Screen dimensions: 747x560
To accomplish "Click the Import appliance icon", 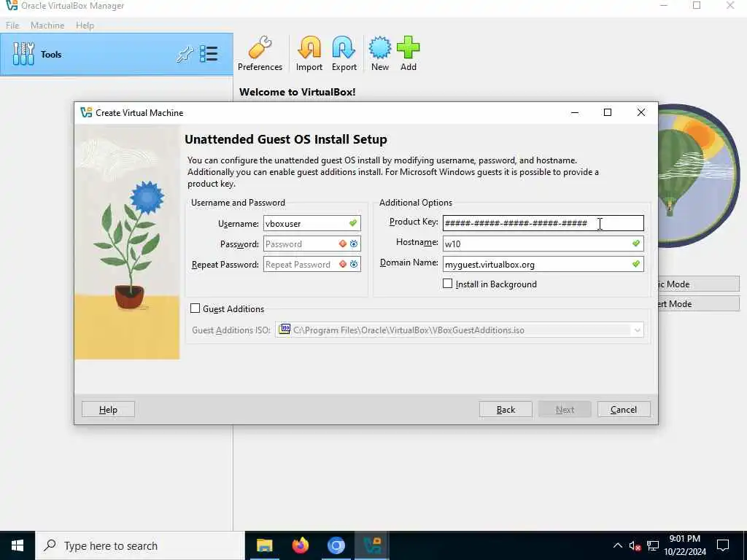I will pos(309,54).
